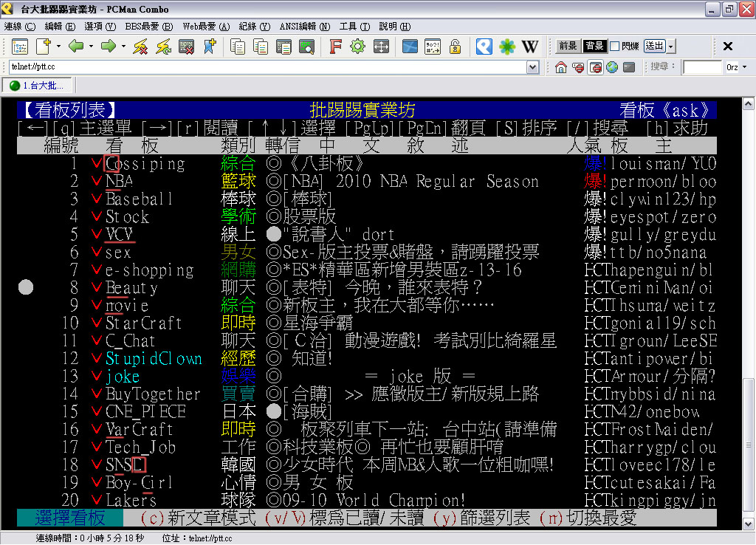Screen dimensions: 756x545
Task: Click the plain copy pages icon
Action: click(x=237, y=47)
